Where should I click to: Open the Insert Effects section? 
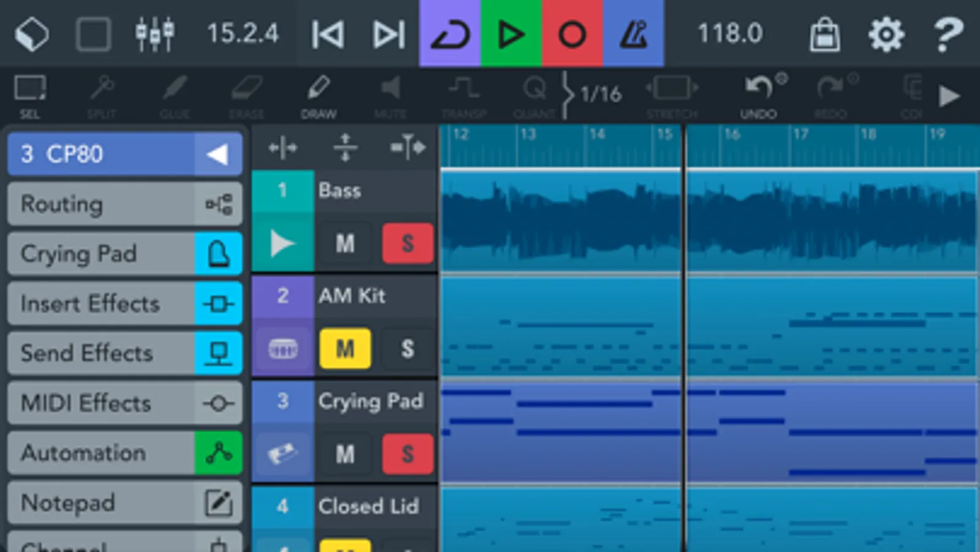click(x=125, y=304)
